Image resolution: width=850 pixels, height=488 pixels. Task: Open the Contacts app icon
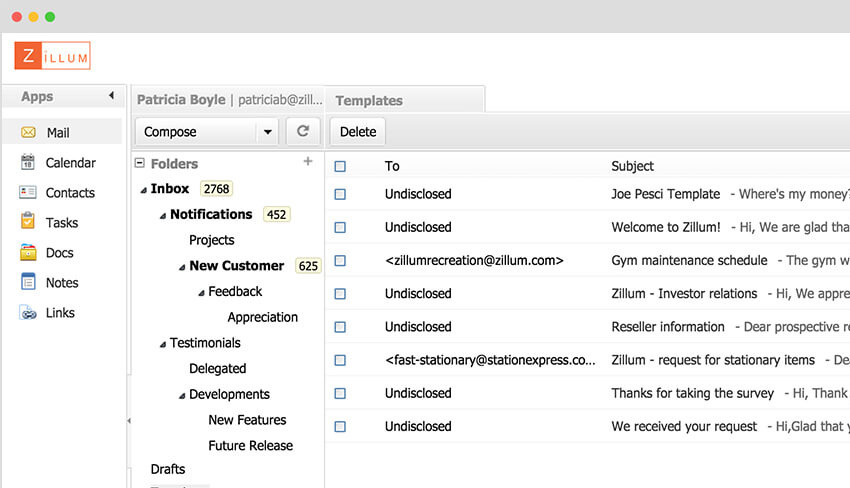click(28, 192)
